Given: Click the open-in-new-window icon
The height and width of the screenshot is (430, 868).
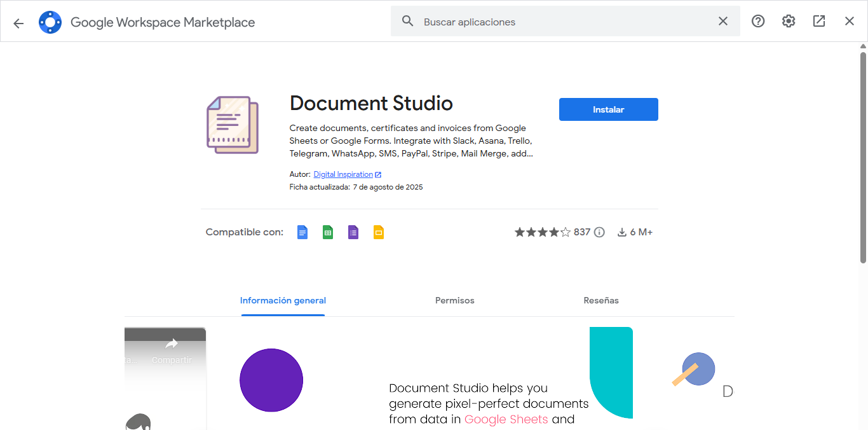Looking at the screenshot, I should pos(818,21).
